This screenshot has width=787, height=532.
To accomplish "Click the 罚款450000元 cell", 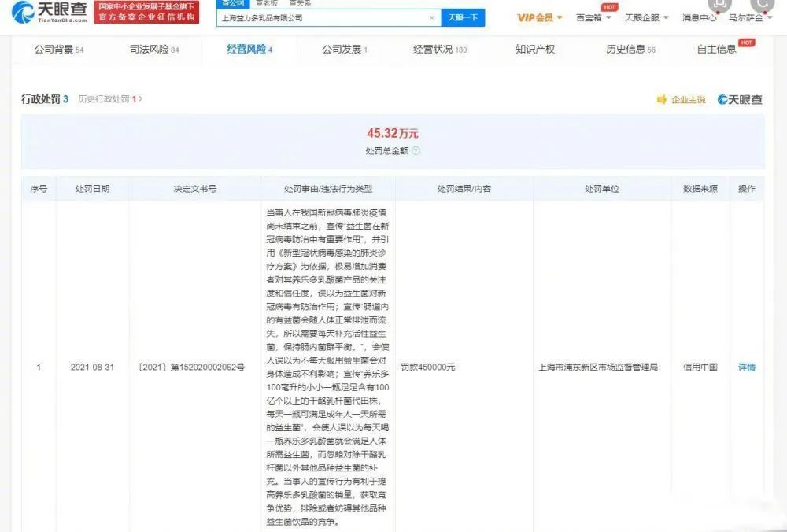I will click(428, 367).
